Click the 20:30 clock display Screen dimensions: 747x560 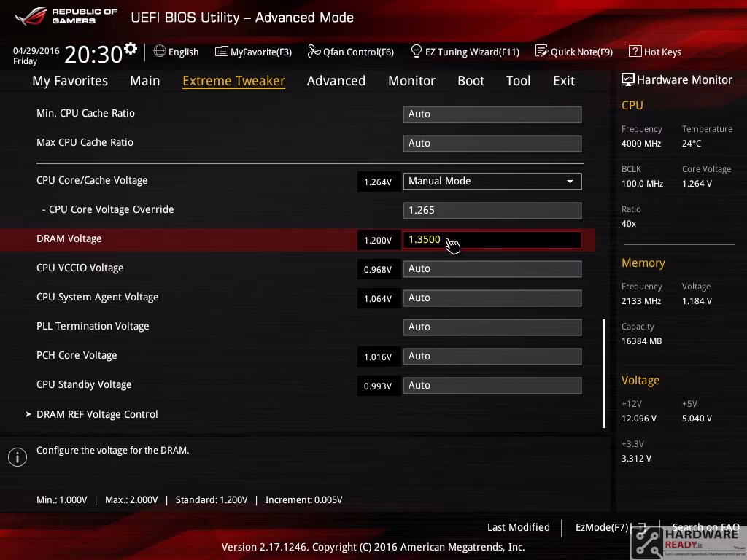pyautogui.click(x=93, y=54)
